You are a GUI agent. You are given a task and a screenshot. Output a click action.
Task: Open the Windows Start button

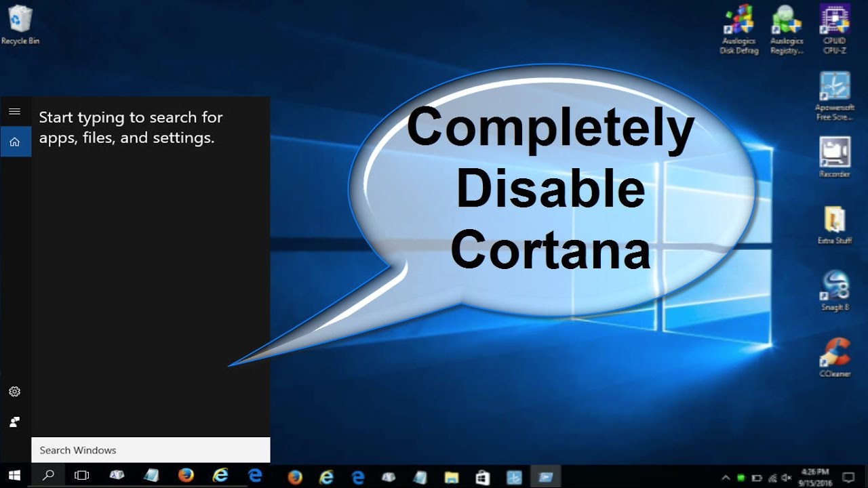(x=15, y=476)
